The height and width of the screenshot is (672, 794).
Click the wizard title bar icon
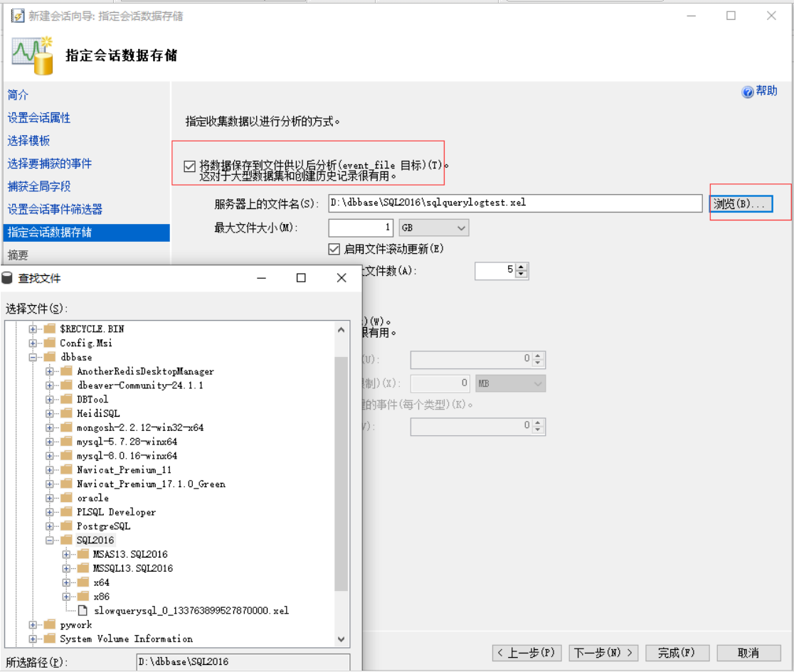(x=18, y=16)
